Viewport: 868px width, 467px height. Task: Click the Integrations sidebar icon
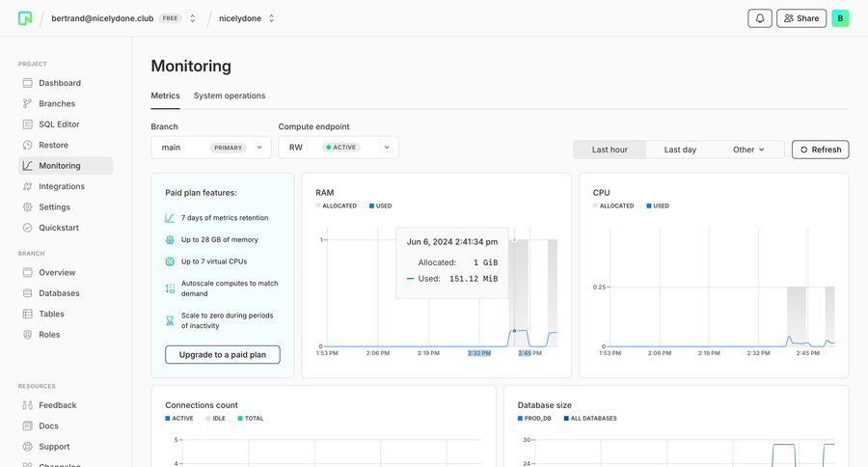coord(28,186)
